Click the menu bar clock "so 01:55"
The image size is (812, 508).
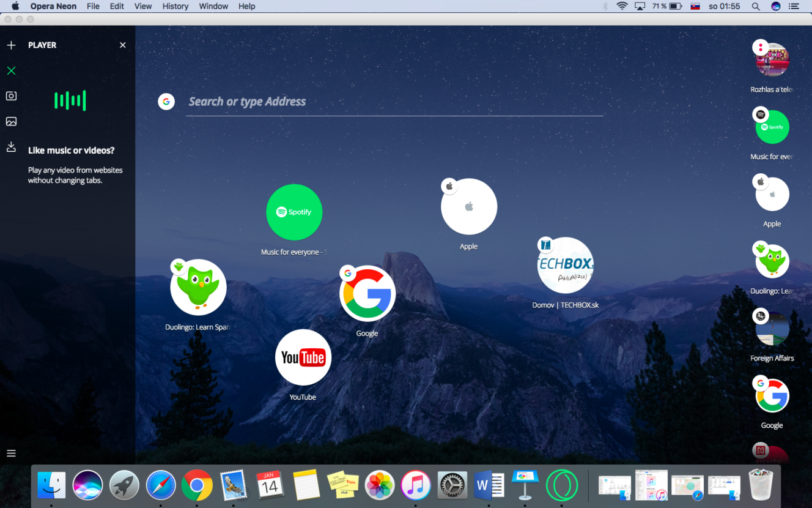pyautogui.click(x=724, y=6)
